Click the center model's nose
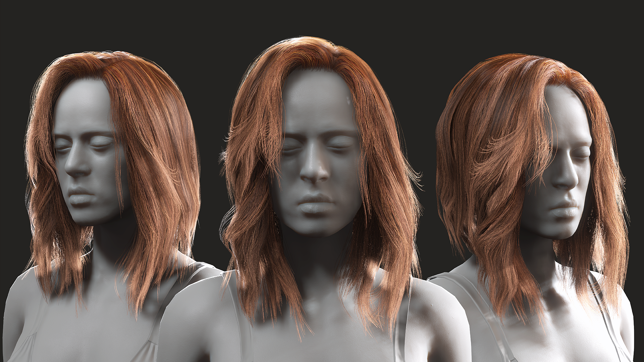 point(314,172)
